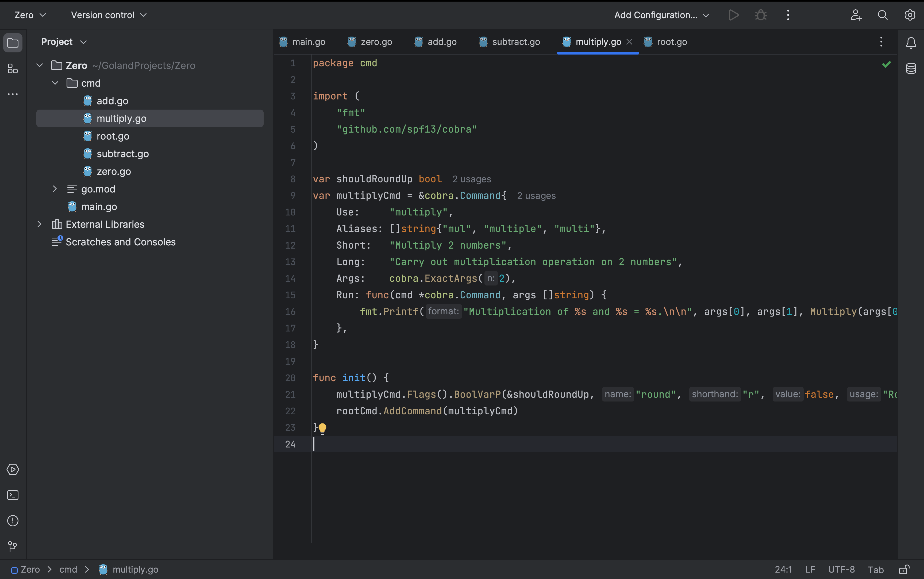Expand the go.mod tree node
This screenshot has width=924, height=579.
55,189
